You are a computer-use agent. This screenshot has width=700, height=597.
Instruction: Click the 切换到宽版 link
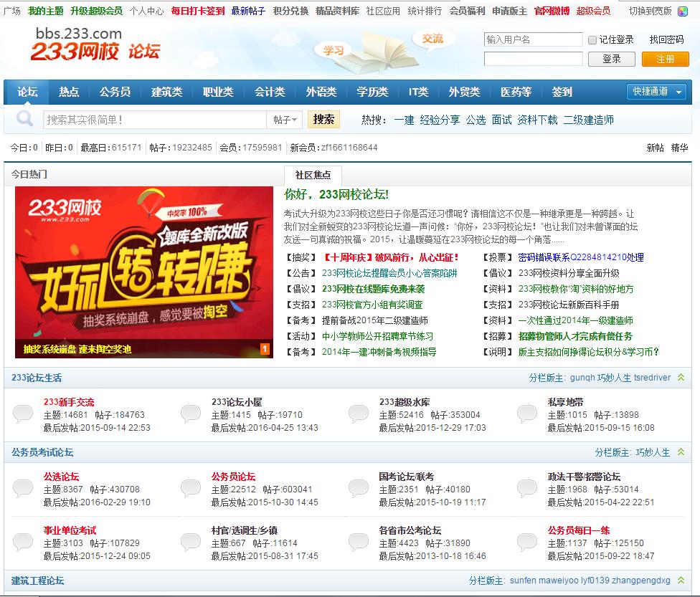[650, 11]
